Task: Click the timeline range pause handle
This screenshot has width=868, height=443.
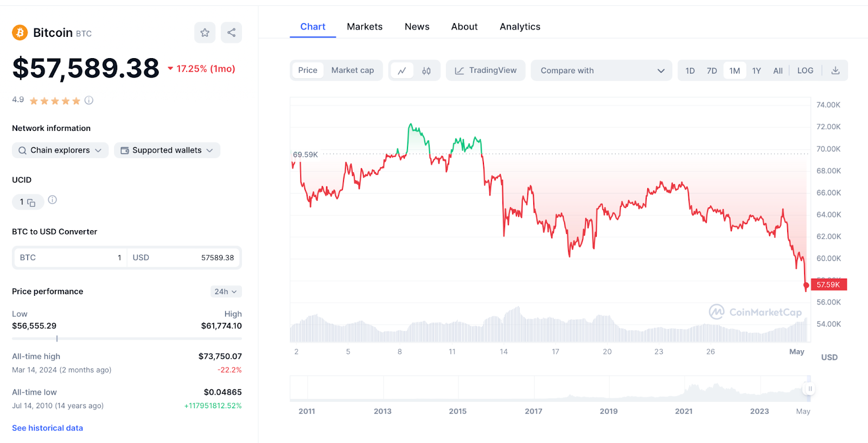Action: [x=810, y=389]
